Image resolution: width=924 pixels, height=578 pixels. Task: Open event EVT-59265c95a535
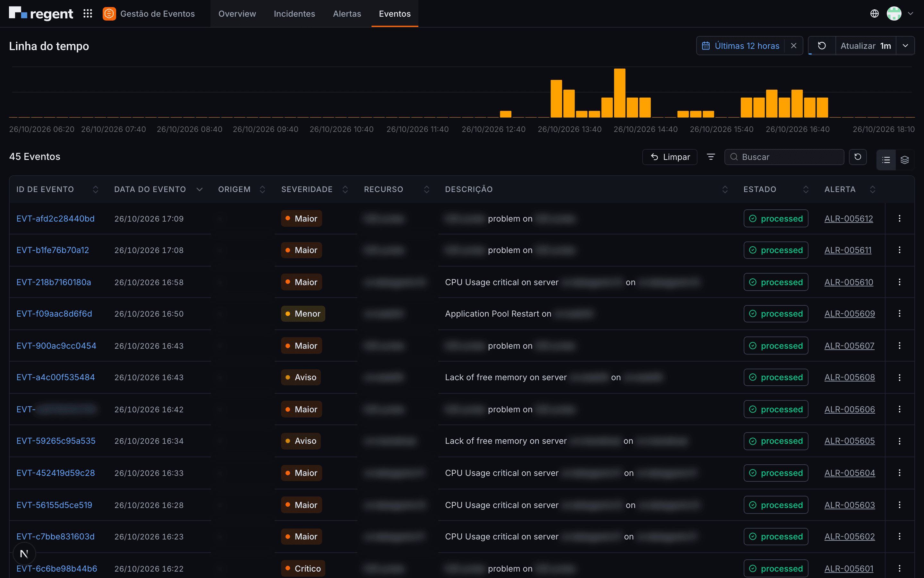tap(56, 441)
